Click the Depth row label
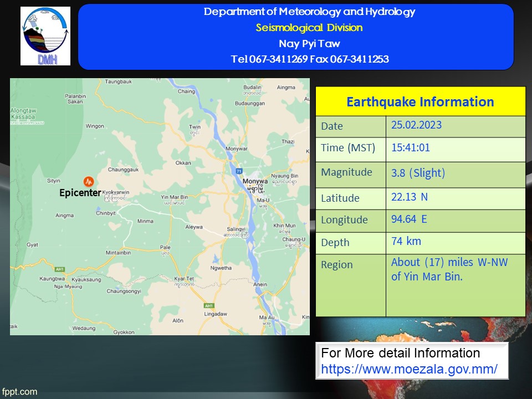The image size is (532, 399). pos(335,243)
